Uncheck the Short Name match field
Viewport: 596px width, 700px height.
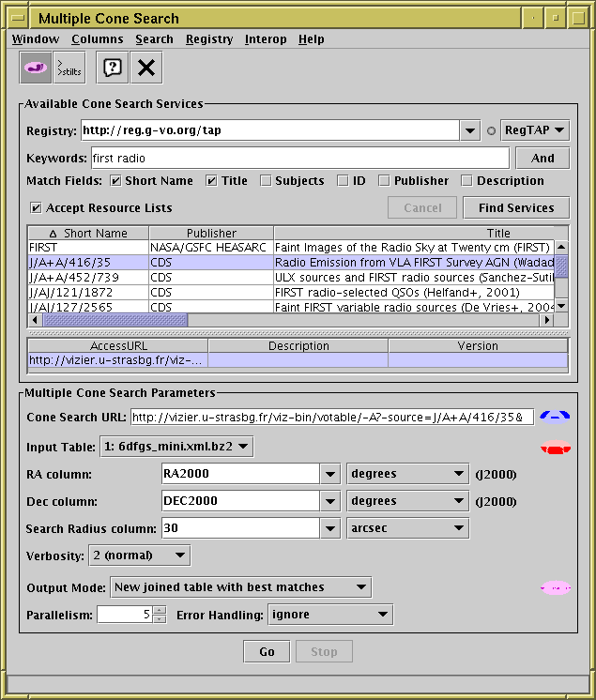[x=116, y=181]
